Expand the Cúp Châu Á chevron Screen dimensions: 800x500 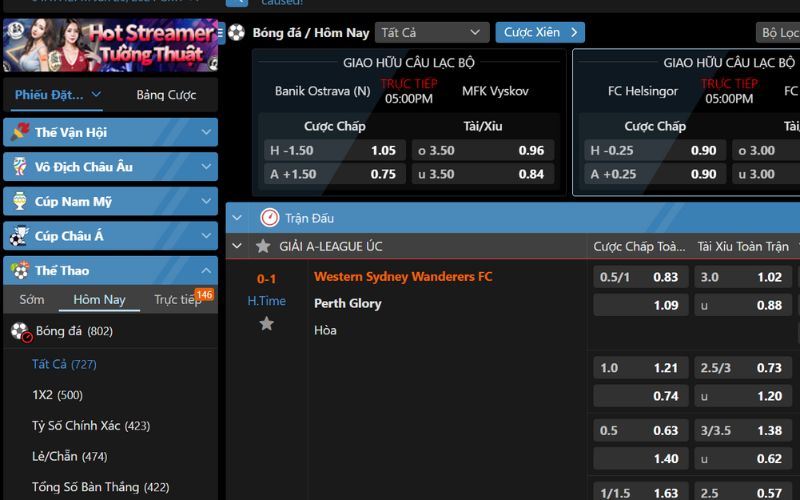[x=206, y=236]
